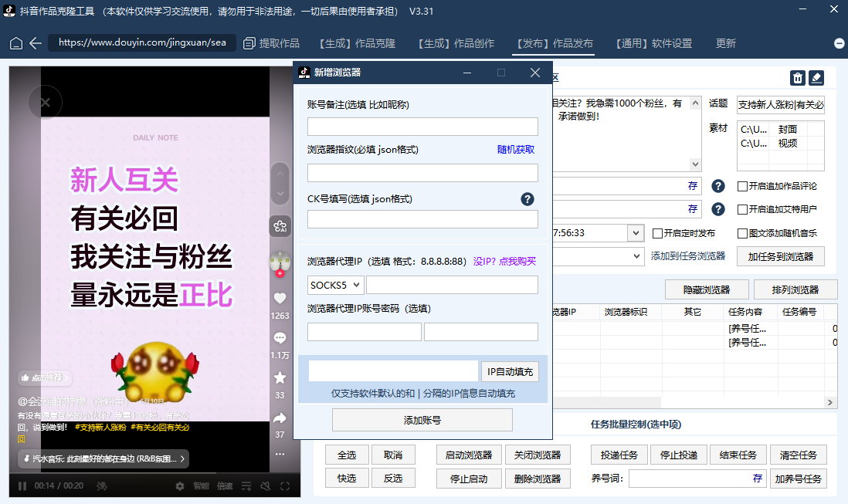Click 全选 button
Viewport: 848px width, 504px height.
pos(348,455)
